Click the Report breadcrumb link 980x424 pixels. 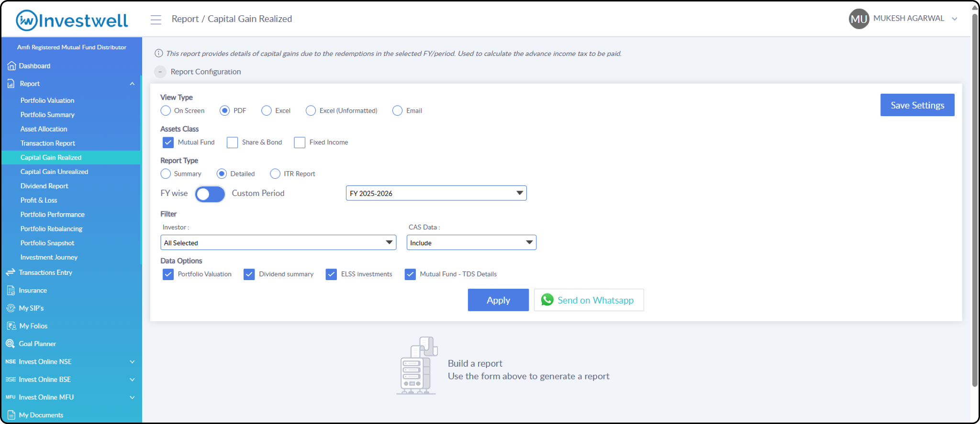tap(185, 19)
